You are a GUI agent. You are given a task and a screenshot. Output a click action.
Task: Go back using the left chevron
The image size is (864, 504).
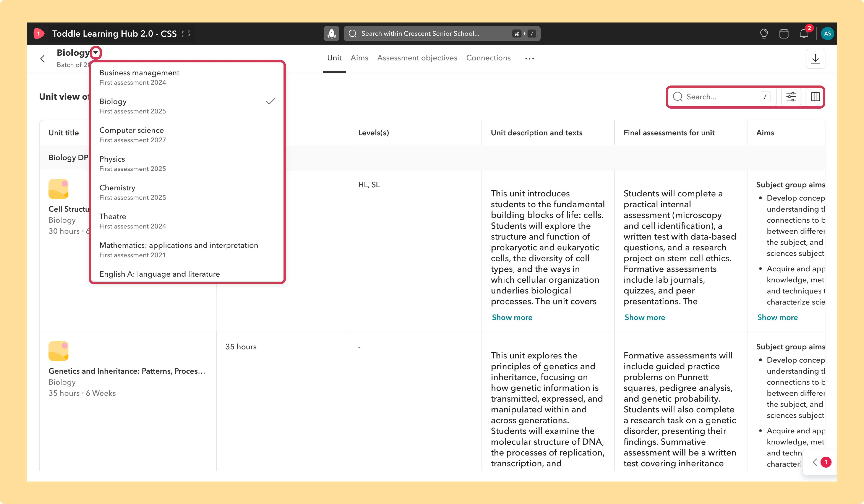42,59
